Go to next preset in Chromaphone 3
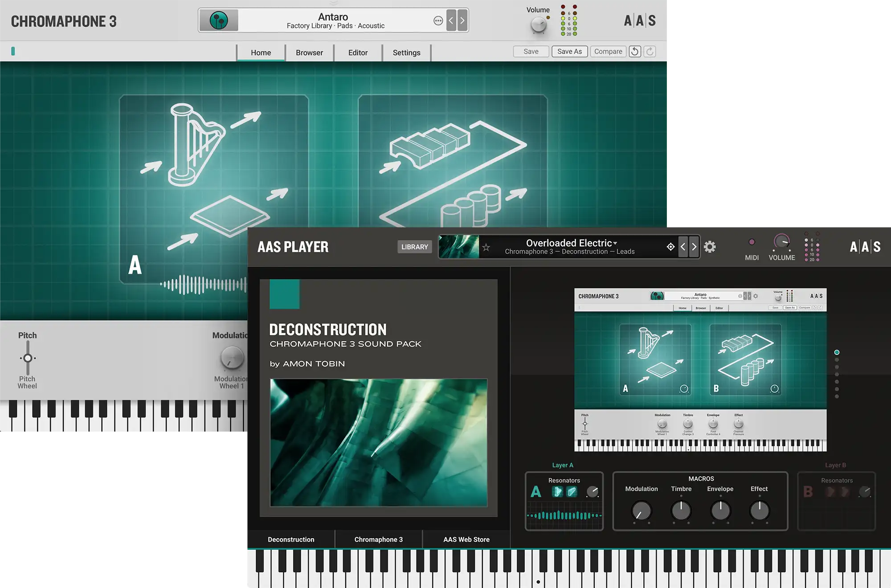Screen dimensions: 891x588 pyautogui.click(x=462, y=20)
